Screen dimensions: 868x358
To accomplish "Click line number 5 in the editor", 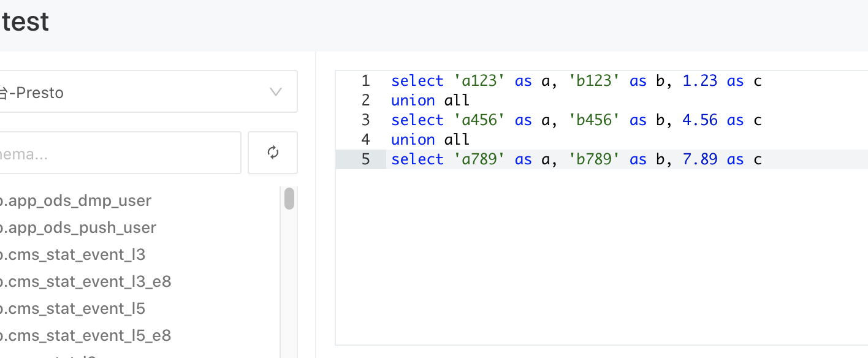I will tap(365, 159).
